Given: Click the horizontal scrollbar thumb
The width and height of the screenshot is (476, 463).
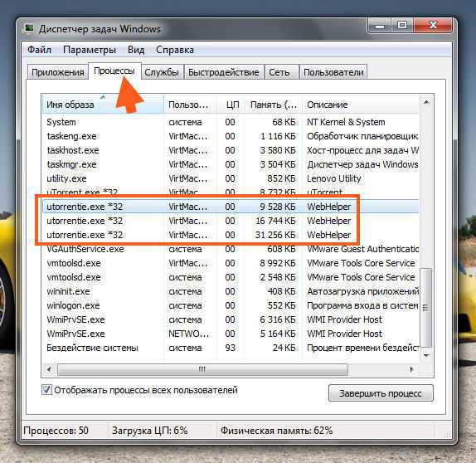Looking at the screenshot, I should tap(202, 369).
